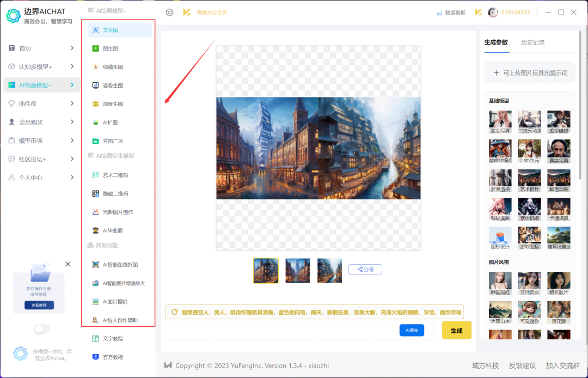Open AI智能在线抠图 cutout tool
Viewport: 588px width, 378px height.
(x=120, y=265)
